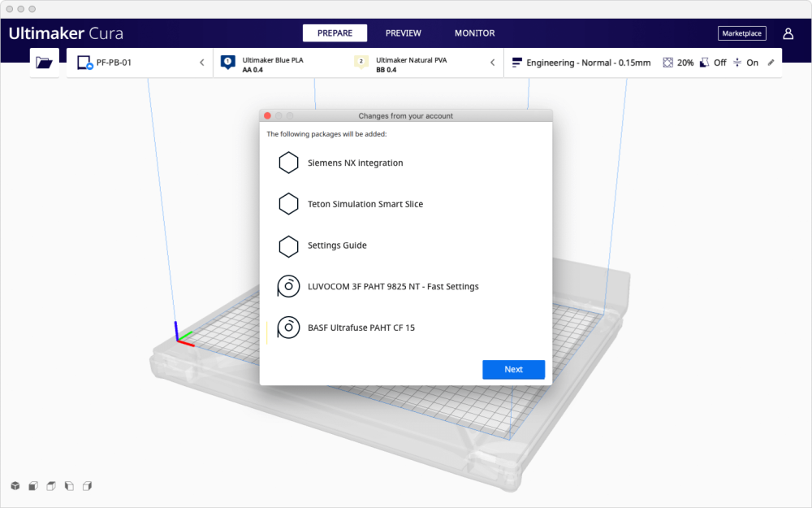The image size is (812, 508).
Task: Switch to the PREPARE stage
Action: click(335, 33)
